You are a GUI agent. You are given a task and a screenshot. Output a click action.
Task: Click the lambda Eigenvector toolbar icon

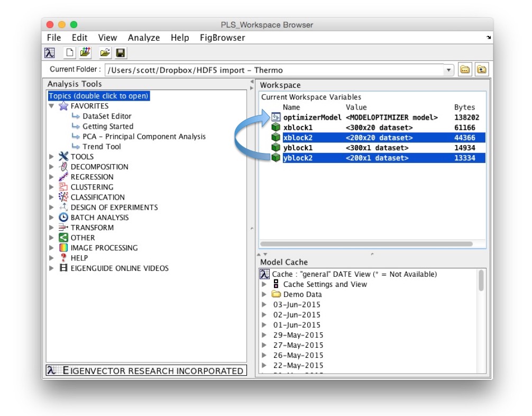(x=50, y=53)
